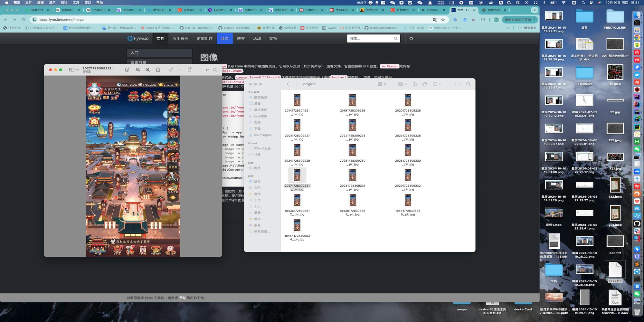
Task: Open the markup pen options arrow
Action: click(x=180, y=70)
